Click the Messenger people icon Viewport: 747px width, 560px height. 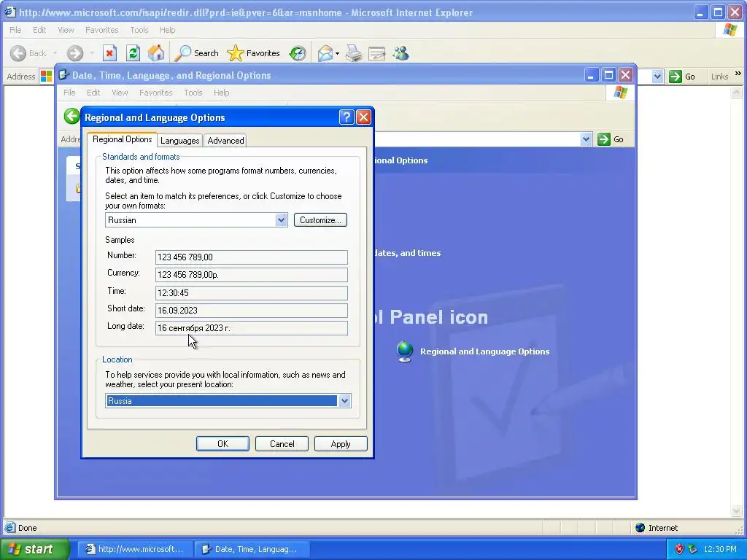point(400,52)
